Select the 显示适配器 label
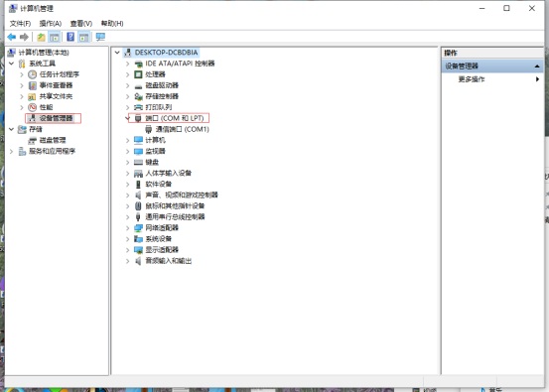 162,249
